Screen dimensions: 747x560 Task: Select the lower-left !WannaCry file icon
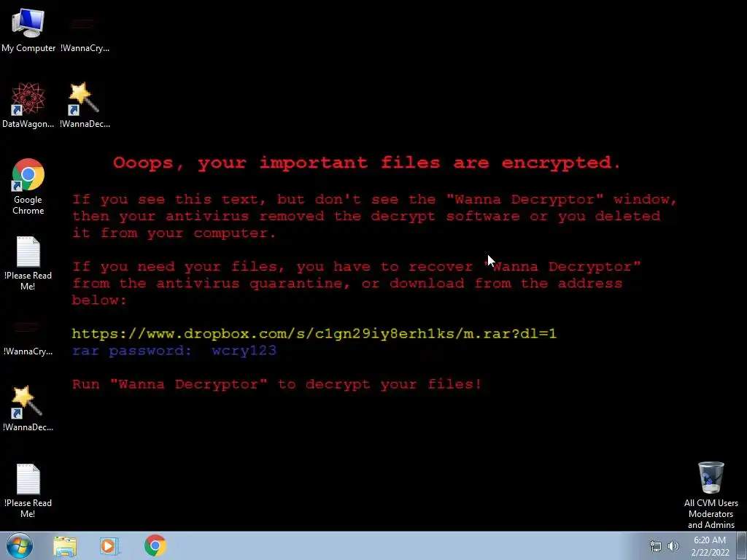tap(28, 338)
